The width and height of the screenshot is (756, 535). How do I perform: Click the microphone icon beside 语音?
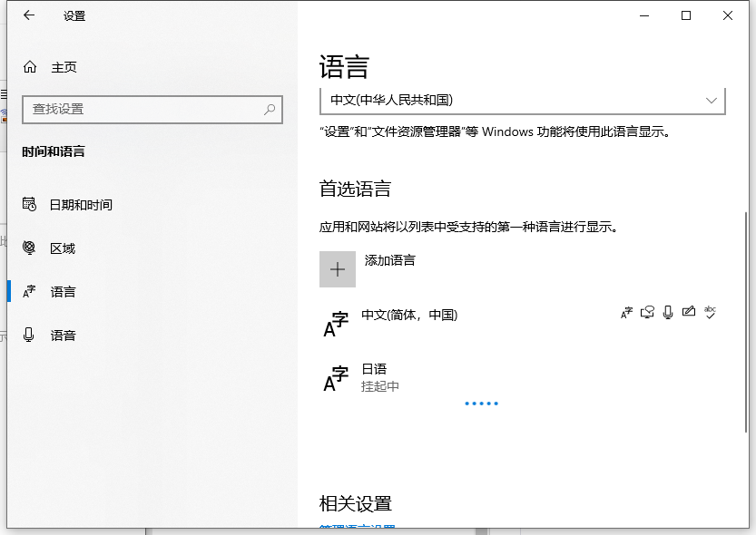click(29, 335)
